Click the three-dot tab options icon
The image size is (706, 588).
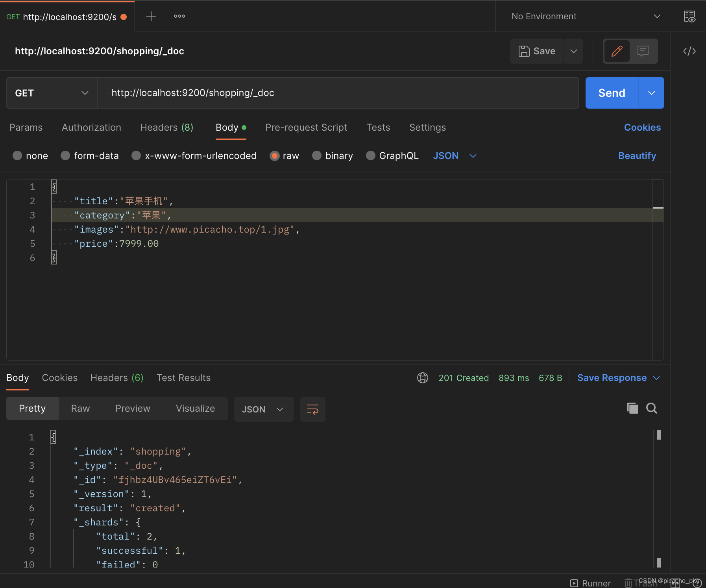tap(179, 16)
